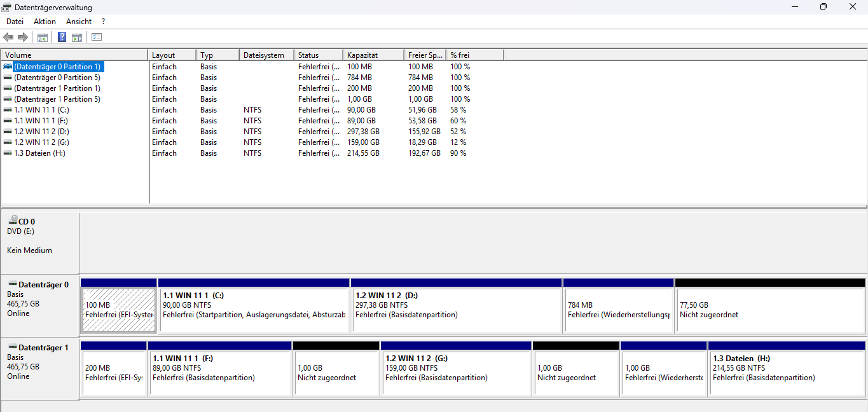The width and height of the screenshot is (868, 412).
Task: Toggle the console tree pane icon
Action: [43, 38]
